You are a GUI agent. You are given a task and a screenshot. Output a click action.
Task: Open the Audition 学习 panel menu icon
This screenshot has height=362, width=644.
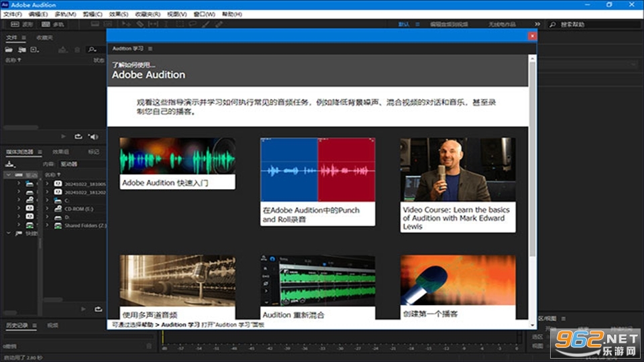tap(150, 48)
